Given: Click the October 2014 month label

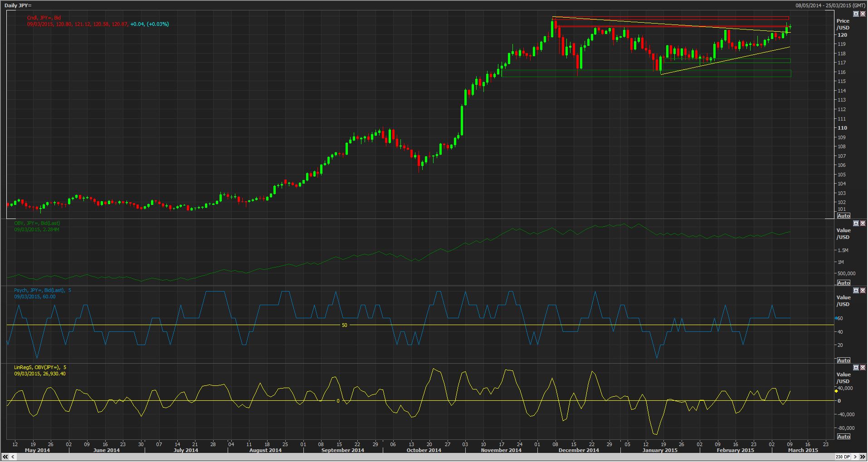Looking at the screenshot, I should [x=424, y=450].
